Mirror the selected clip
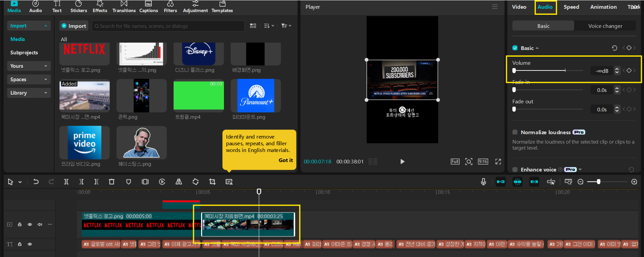644x257 pixels. click(179, 182)
